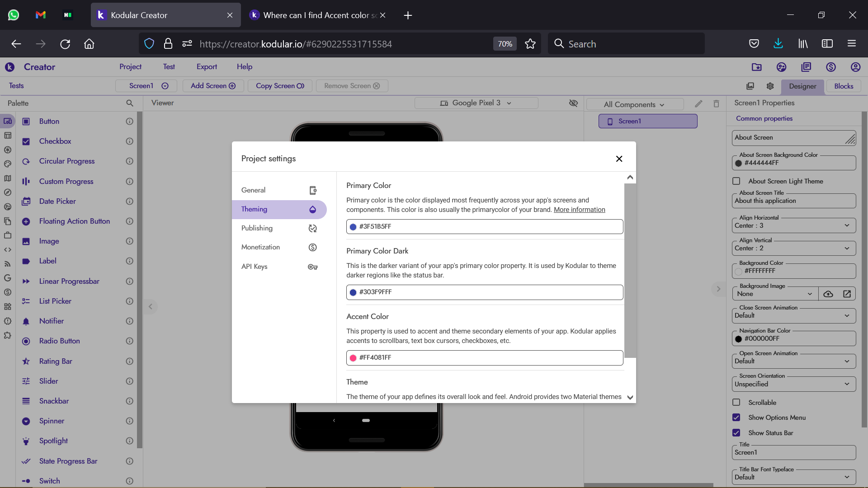
Task: Follow the More information link
Action: tap(579, 210)
